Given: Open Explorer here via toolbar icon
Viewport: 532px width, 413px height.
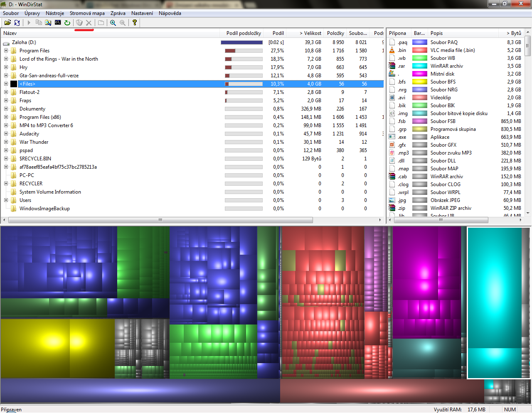Looking at the screenshot, I should pos(48,23).
